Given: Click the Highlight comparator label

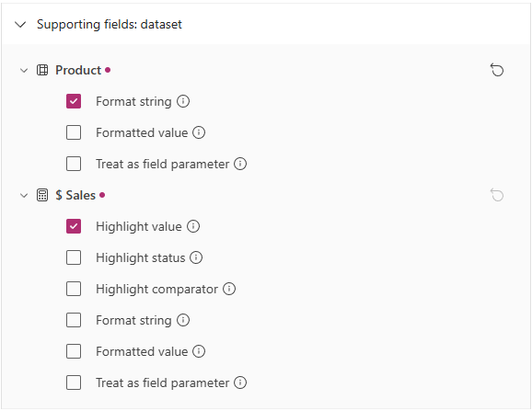Looking at the screenshot, I should click(156, 290).
